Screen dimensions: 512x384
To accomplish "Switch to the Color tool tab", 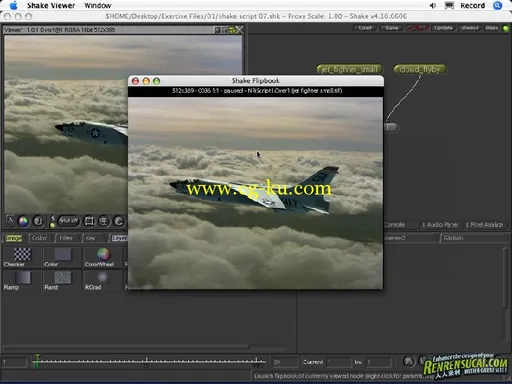I will [x=39, y=238].
